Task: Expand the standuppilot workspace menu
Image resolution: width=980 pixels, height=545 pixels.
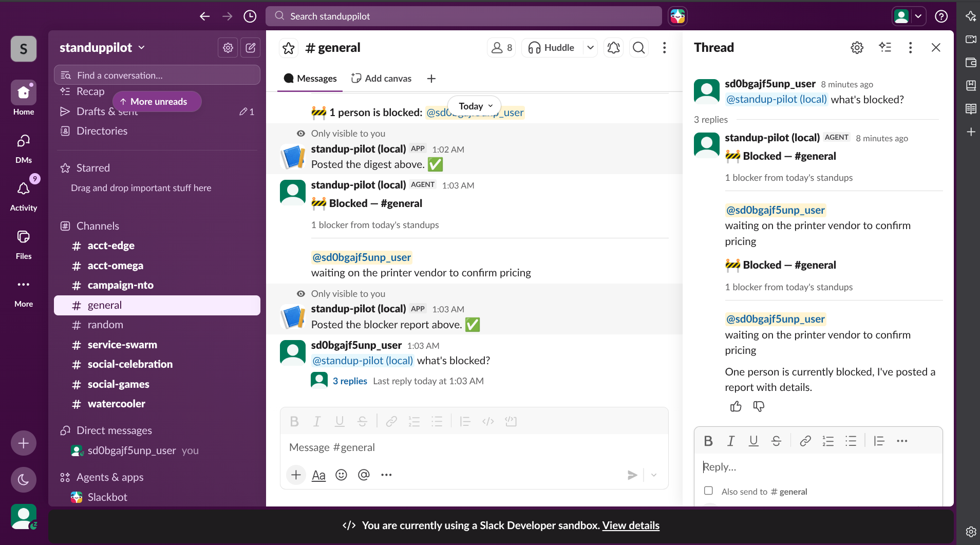Action: pos(102,48)
